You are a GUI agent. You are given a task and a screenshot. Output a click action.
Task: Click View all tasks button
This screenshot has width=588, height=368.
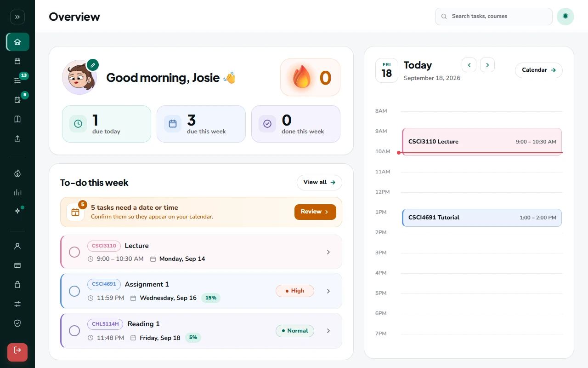319,183
